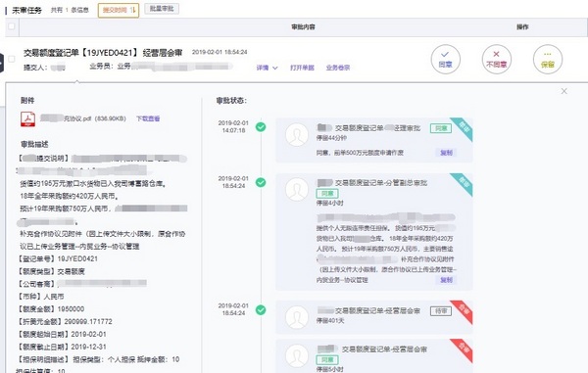Open 业务卷宗 link
Screen dimensions: 588x373
[x=338, y=68]
